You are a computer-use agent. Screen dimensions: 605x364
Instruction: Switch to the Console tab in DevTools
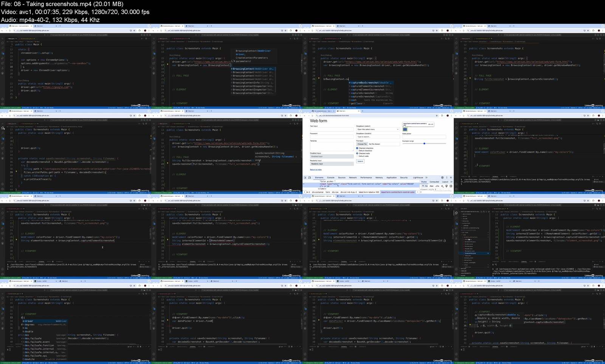(x=331, y=178)
